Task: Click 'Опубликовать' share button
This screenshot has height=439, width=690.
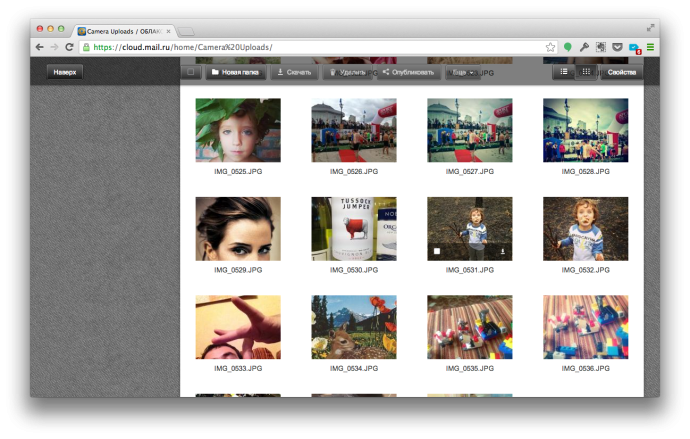Action: tap(408, 72)
